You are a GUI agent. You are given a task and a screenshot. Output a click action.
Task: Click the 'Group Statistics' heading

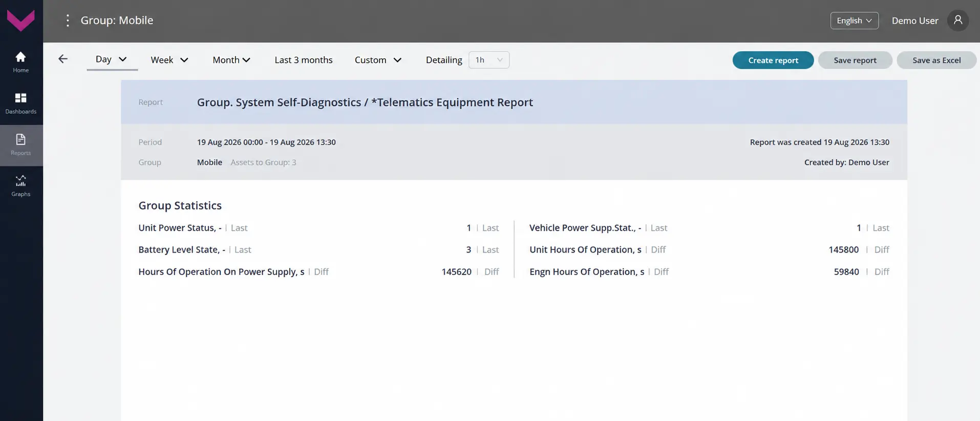(x=180, y=205)
